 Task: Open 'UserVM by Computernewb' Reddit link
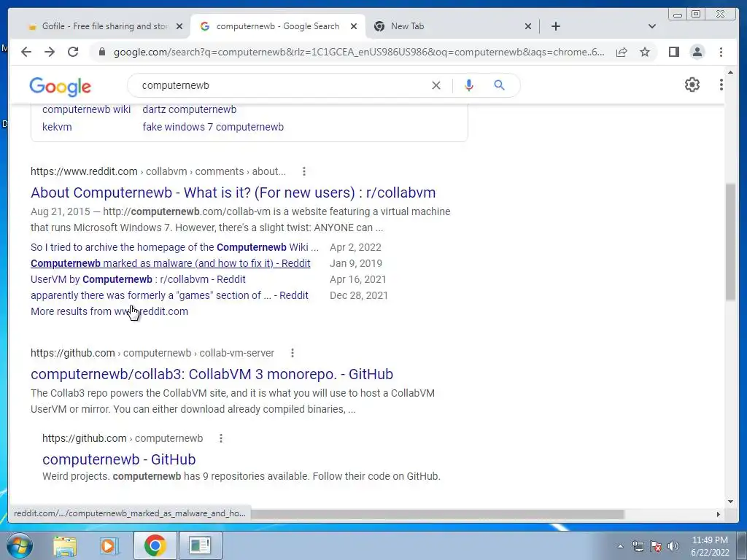pyautogui.click(x=138, y=279)
